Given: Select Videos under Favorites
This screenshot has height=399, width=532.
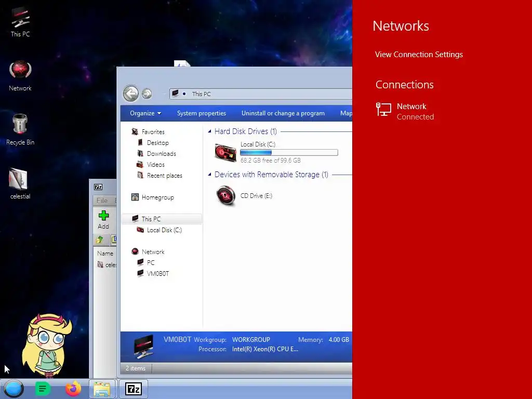Looking at the screenshot, I should (x=156, y=165).
